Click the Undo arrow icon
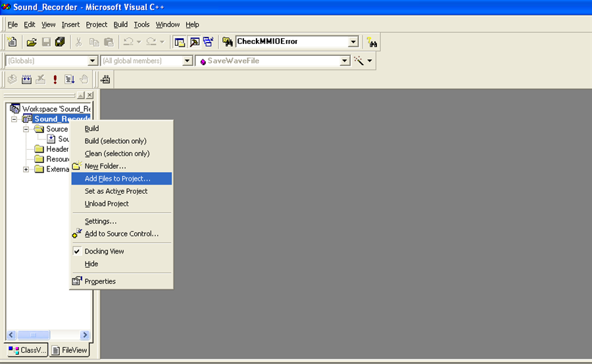This screenshot has width=592, height=364. pos(128,42)
